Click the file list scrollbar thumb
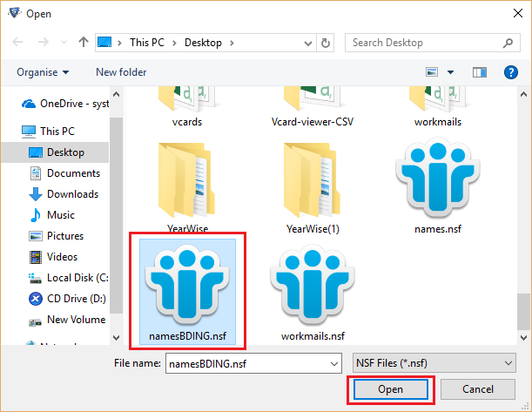Screen dimensions: 532x412 click(523, 312)
